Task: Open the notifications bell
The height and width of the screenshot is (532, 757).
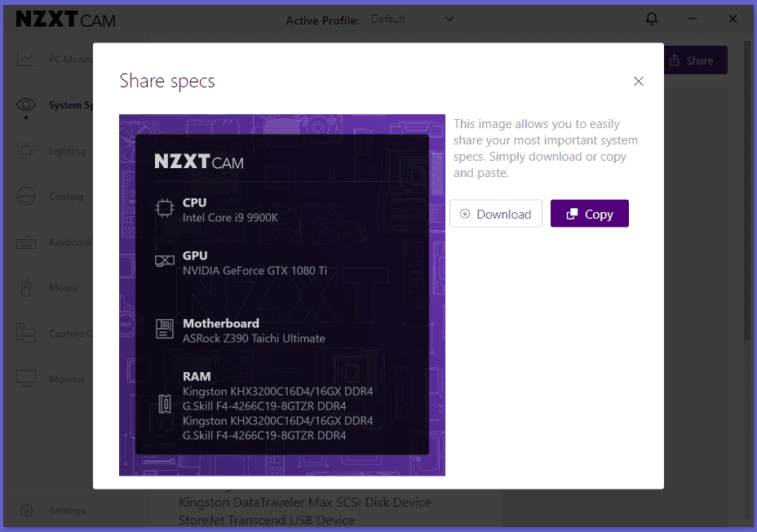Action: coord(652,19)
